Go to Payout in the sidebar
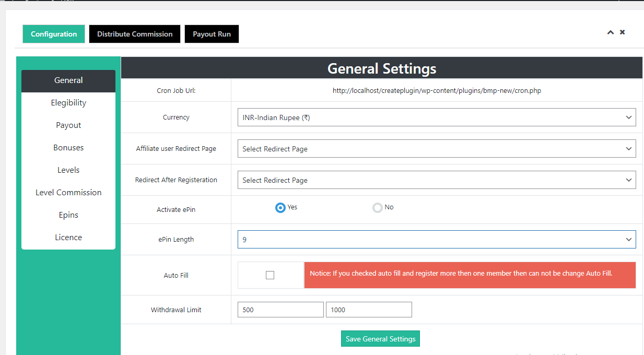This screenshot has height=355, width=644. 68,125
